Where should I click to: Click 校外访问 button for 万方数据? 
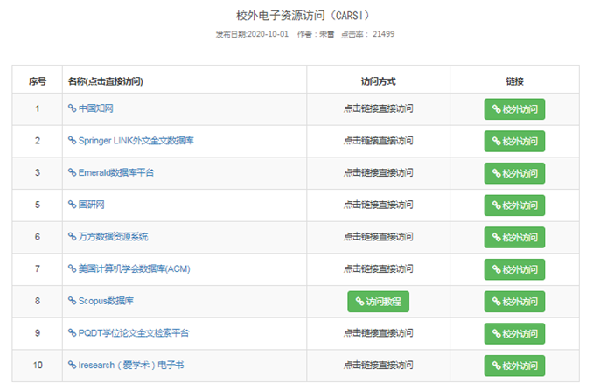point(515,237)
